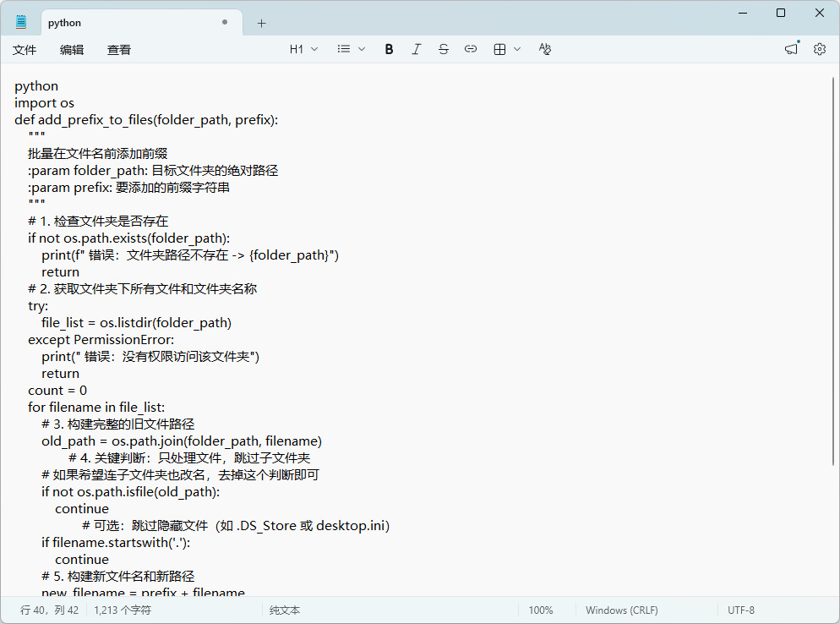The height and width of the screenshot is (624, 840).
Task: Click the 'old_path = os.path.join' line
Action: pos(182,441)
